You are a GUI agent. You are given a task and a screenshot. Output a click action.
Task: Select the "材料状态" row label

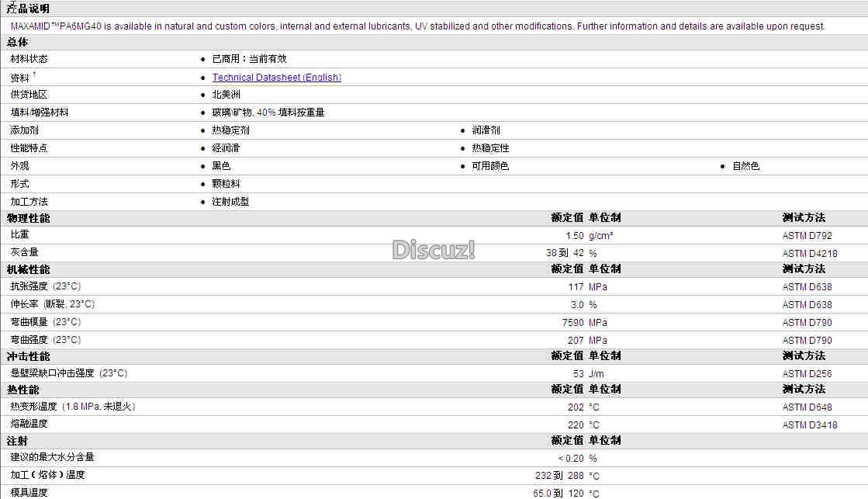[x=29, y=59]
